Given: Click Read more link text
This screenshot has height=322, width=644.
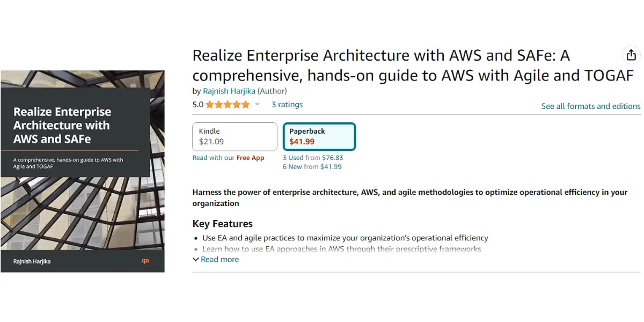Looking at the screenshot, I should tap(220, 259).
